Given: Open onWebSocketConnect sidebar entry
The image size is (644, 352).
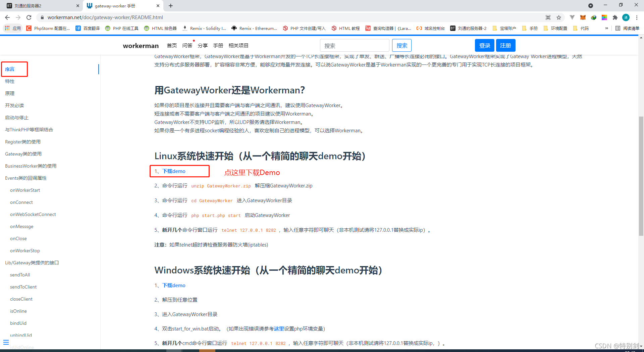Looking at the screenshot, I should (33, 214).
